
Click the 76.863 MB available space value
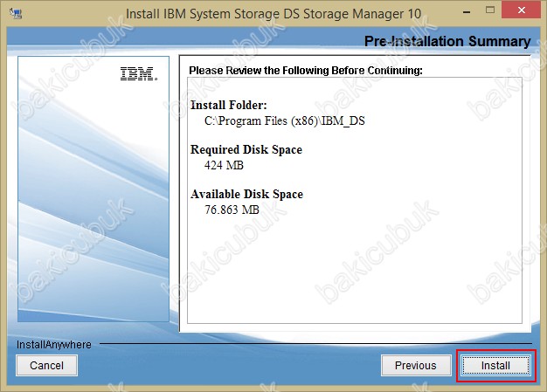point(232,210)
